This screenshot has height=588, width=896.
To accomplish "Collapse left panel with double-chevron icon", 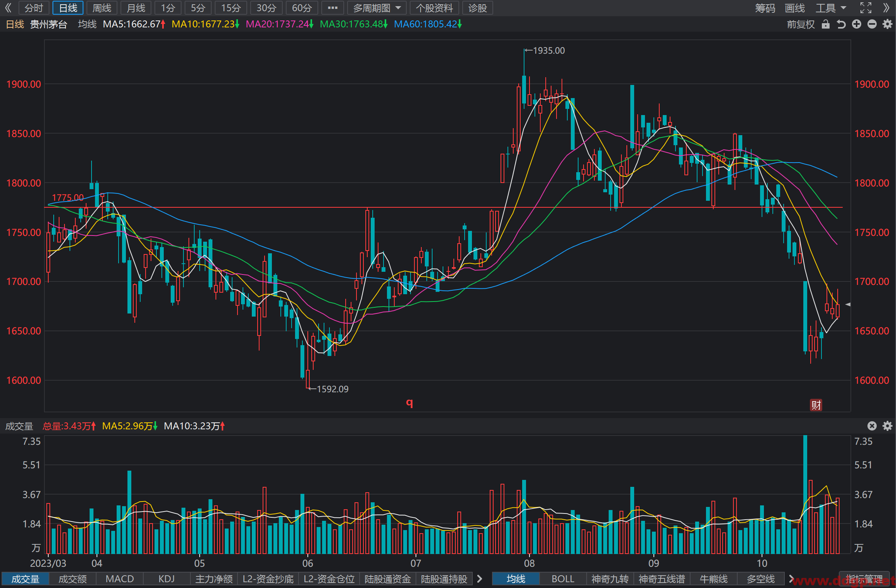I will coord(8,8).
